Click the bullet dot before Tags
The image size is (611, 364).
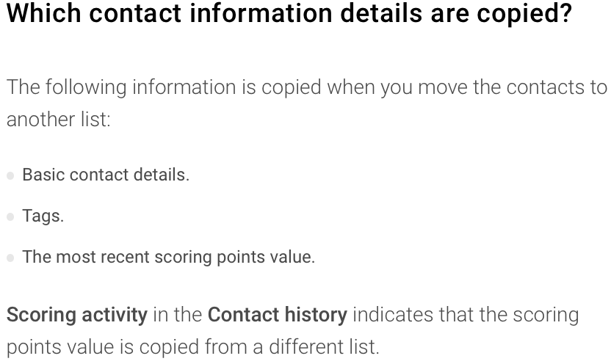tap(10, 216)
